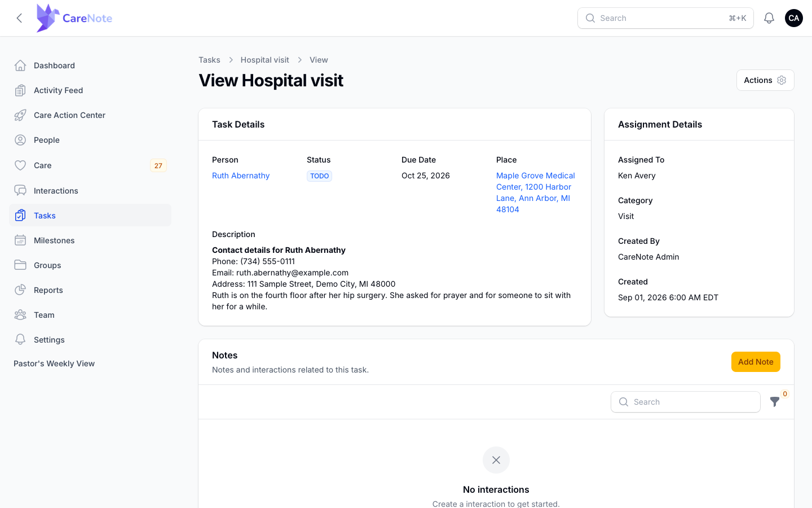The width and height of the screenshot is (812, 508).
Task: Click the created timestamp Sep 01, 2026
Action: pos(668,297)
